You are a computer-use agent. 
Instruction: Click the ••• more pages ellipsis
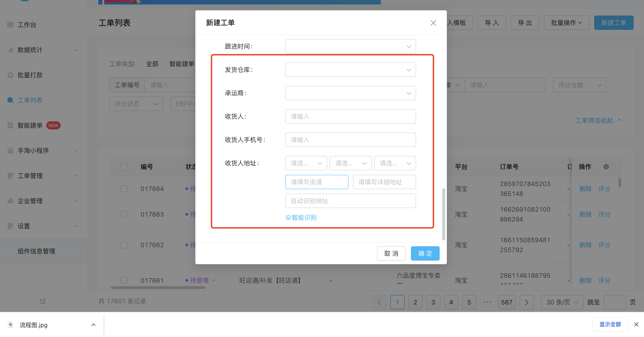click(487, 302)
